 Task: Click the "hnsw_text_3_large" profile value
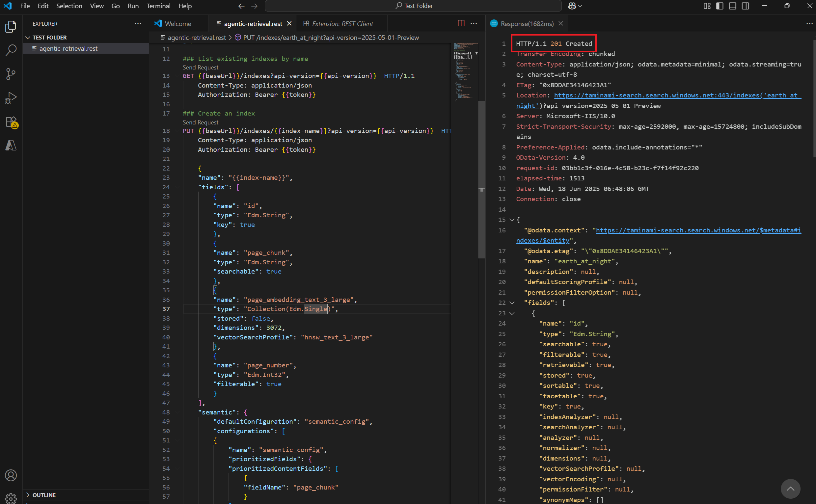click(337, 337)
